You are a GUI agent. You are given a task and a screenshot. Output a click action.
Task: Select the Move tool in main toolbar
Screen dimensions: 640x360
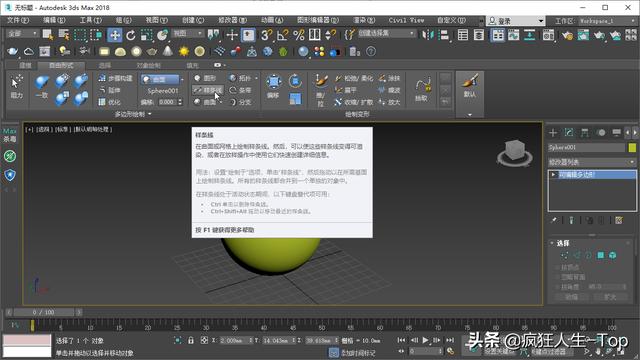[x=115, y=35]
